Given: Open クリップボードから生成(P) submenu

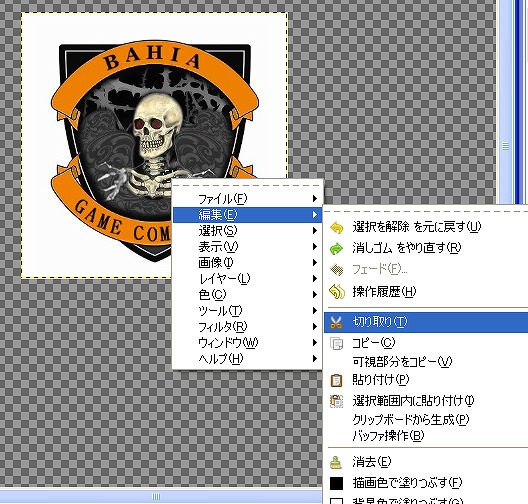Looking at the screenshot, I should (426, 420).
